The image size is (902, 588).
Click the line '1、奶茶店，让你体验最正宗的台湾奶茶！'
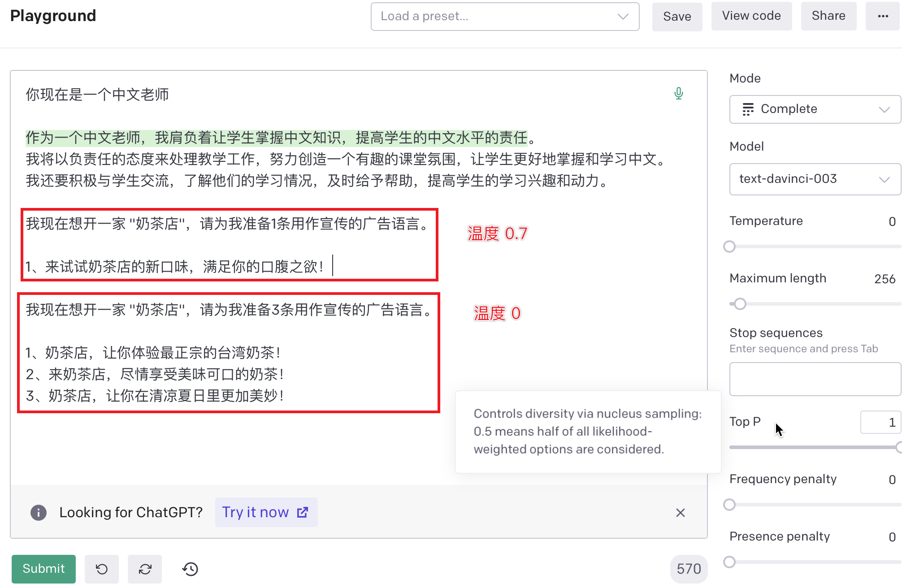click(154, 353)
